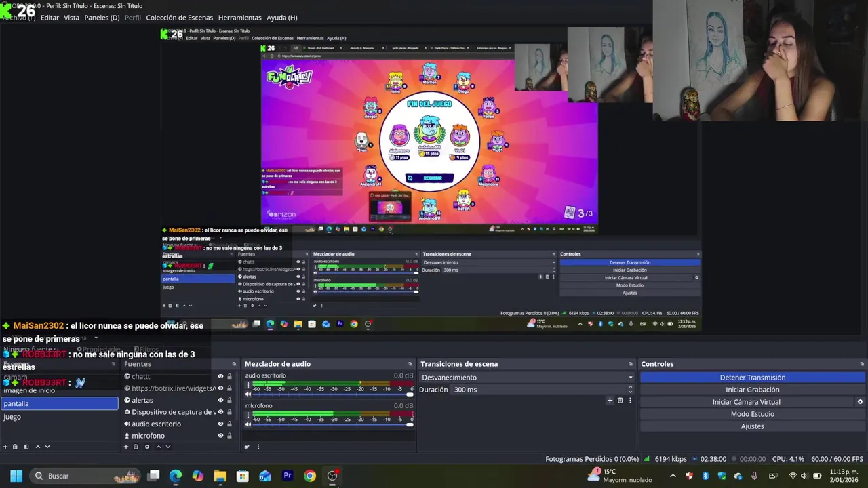Hide the alertas source

click(220, 400)
